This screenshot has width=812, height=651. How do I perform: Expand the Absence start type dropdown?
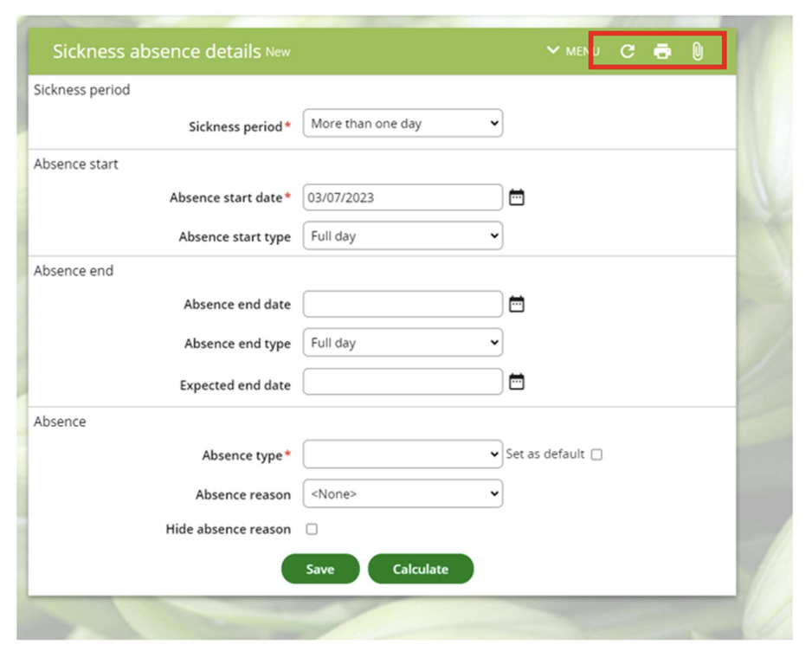click(x=403, y=236)
